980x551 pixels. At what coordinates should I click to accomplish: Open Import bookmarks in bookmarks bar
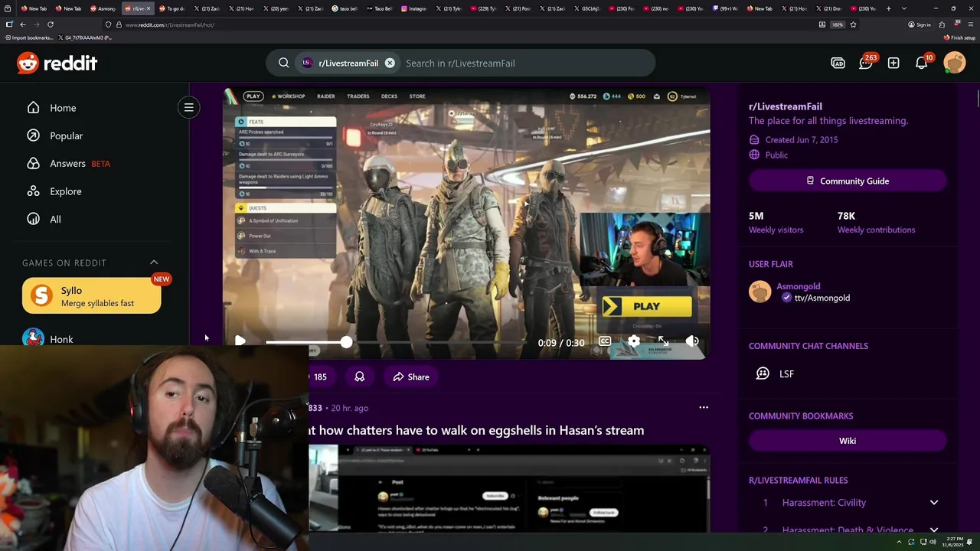tap(29, 37)
